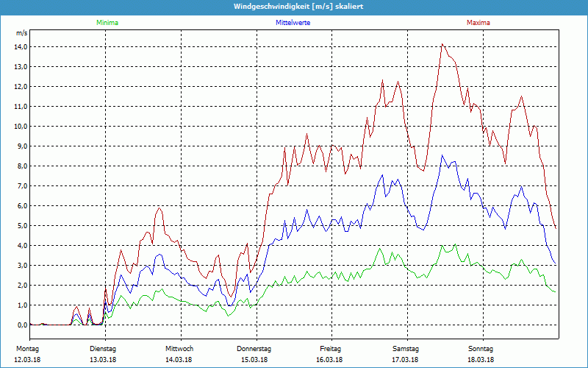
Task: Click the 1,0 y-axis value
Action: pyautogui.click(x=22, y=305)
